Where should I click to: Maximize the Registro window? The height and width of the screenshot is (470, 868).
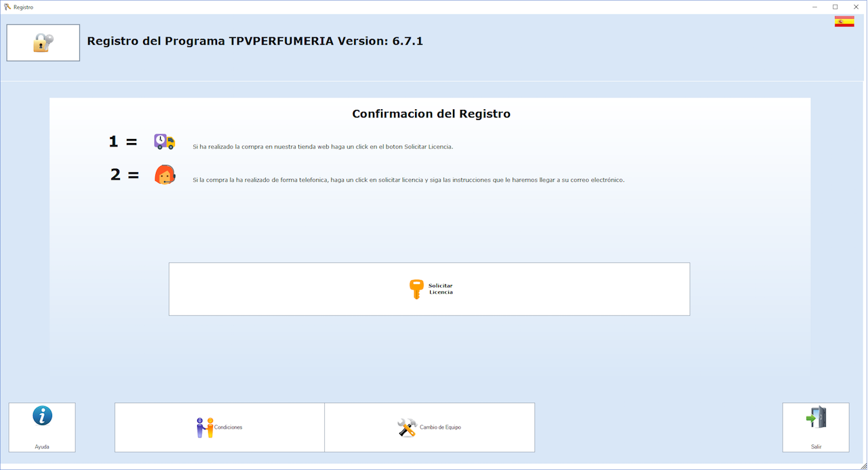[835, 7]
